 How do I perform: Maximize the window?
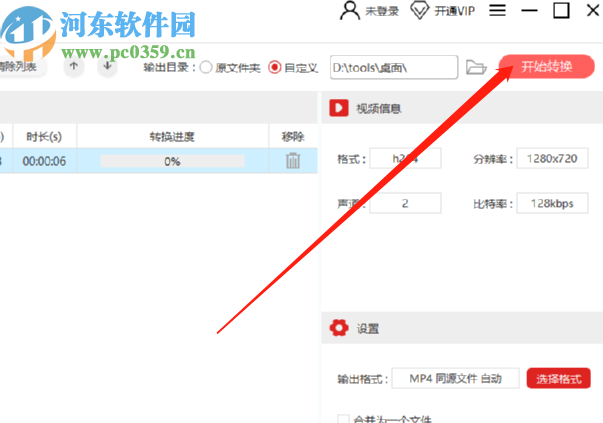point(561,10)
